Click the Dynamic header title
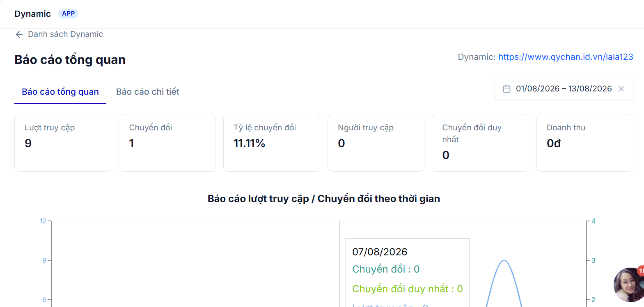644x307 pixels. [x=32, y=14]
